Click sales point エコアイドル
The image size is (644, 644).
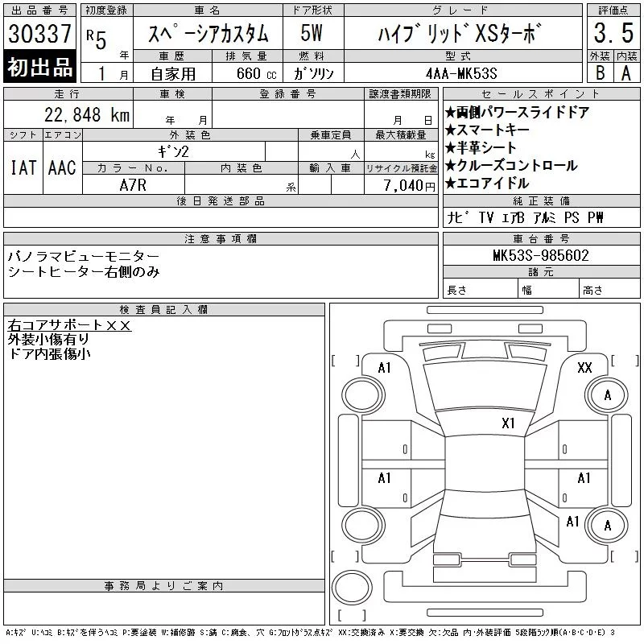[x=487, y=183]
